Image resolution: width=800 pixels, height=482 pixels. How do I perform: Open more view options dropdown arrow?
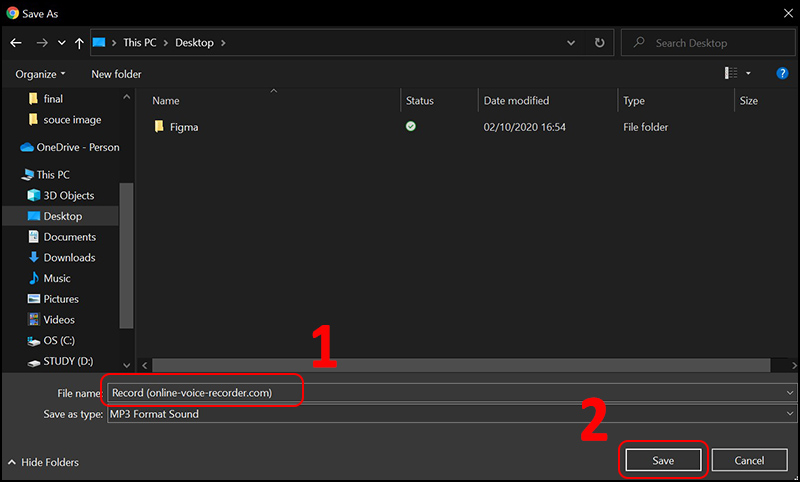(748, 73)
